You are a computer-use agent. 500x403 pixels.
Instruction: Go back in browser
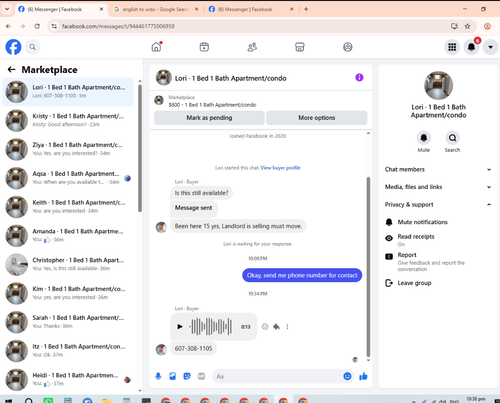coord(8,26)
